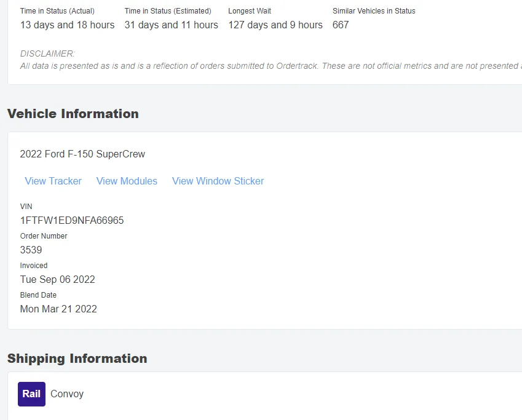Viewport: 522px width, 420px height.
Task: Click the VIN number 1FTFW1ED9NFA66965
Action: tap(72, 220)
